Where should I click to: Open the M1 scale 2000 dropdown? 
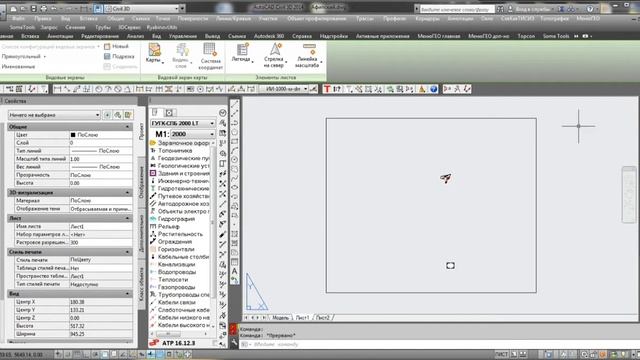193,134
